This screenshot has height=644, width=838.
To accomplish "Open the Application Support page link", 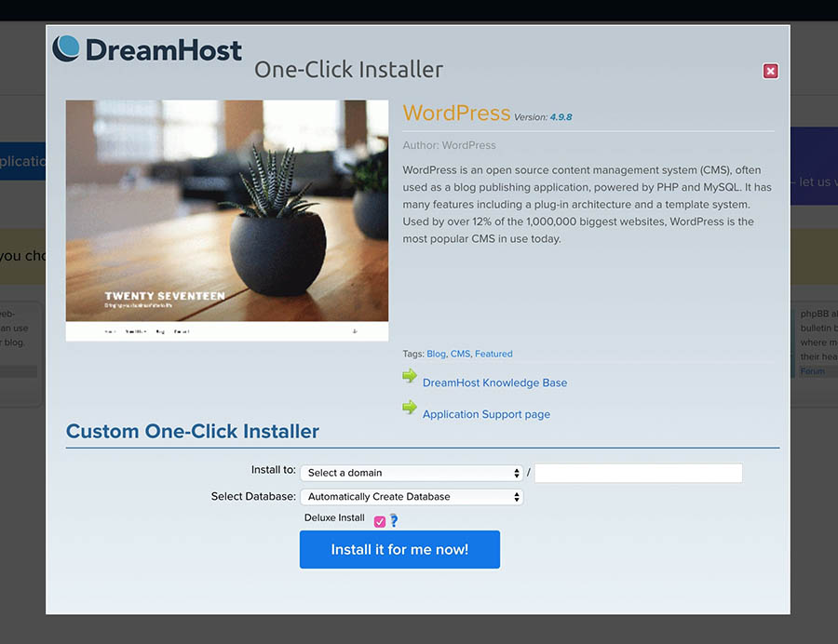I will click(486, 414).
